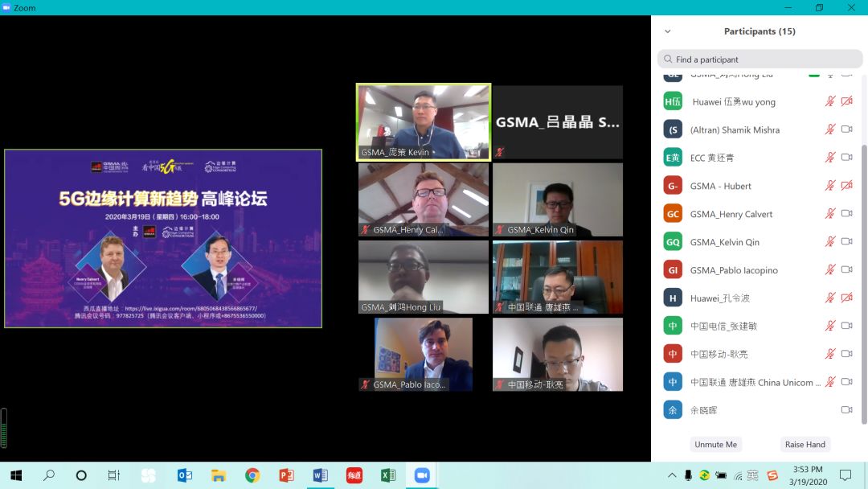The height and width of the screenshot is (489, 868).
Task: Click the muted mic icon for 中国移动-耿亮 in list
Action: tap(829, 353)
